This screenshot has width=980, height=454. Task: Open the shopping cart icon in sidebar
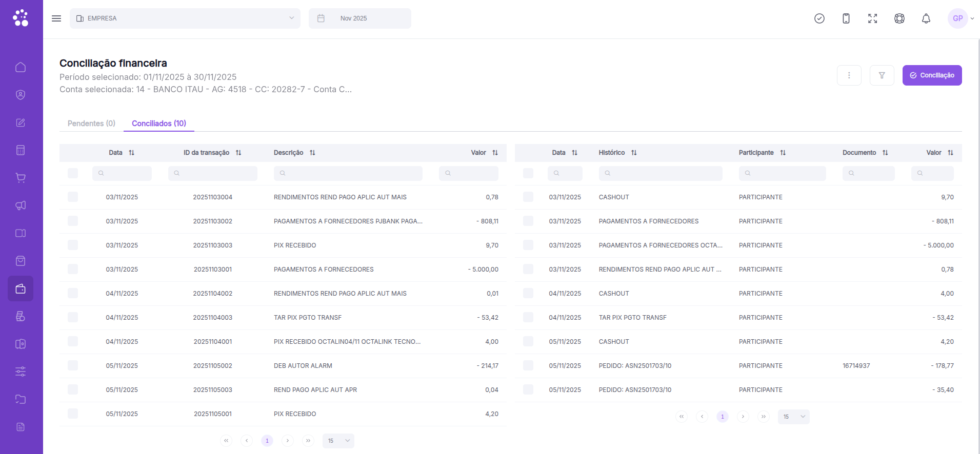pos(21,178)
